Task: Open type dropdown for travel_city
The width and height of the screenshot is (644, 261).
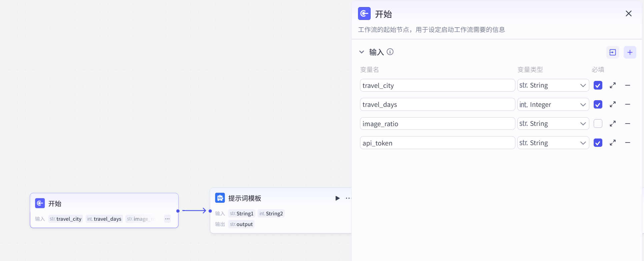Action: (x=553, y=85)
